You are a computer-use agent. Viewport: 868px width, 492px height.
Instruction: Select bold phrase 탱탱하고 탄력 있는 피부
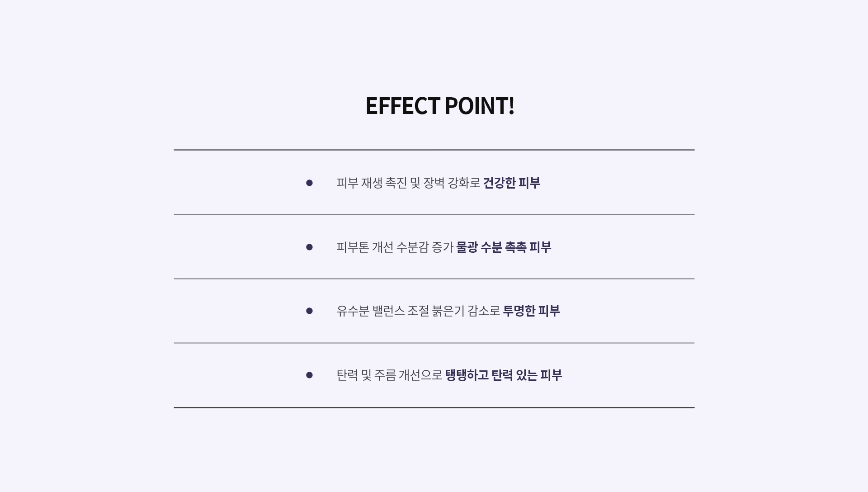pyautogui.click(x=504, y=375)
